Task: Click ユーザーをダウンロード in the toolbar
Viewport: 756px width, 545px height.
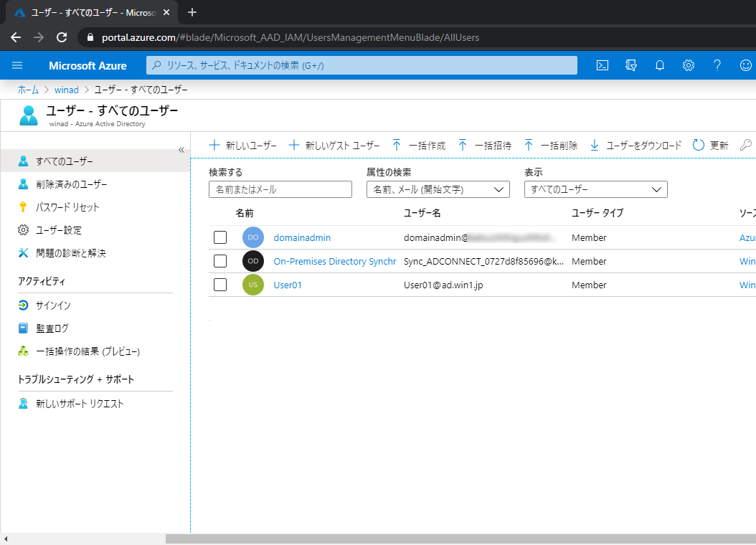Action: click(x=636, y=146)
